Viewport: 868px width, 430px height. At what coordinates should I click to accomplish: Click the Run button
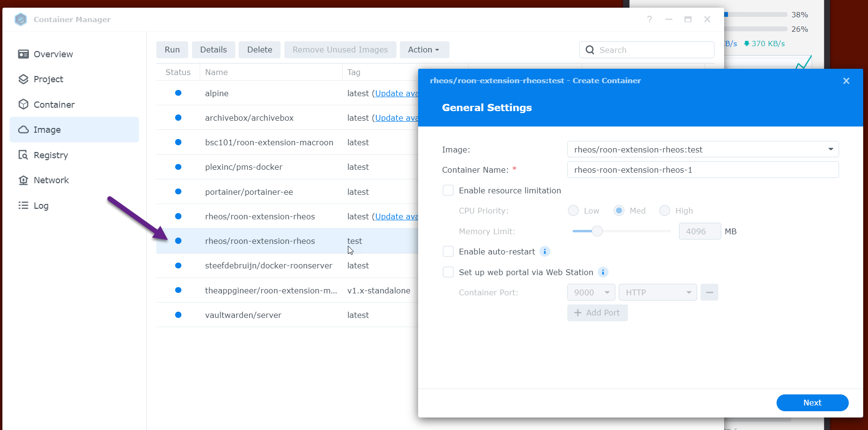tap(172, 50)
